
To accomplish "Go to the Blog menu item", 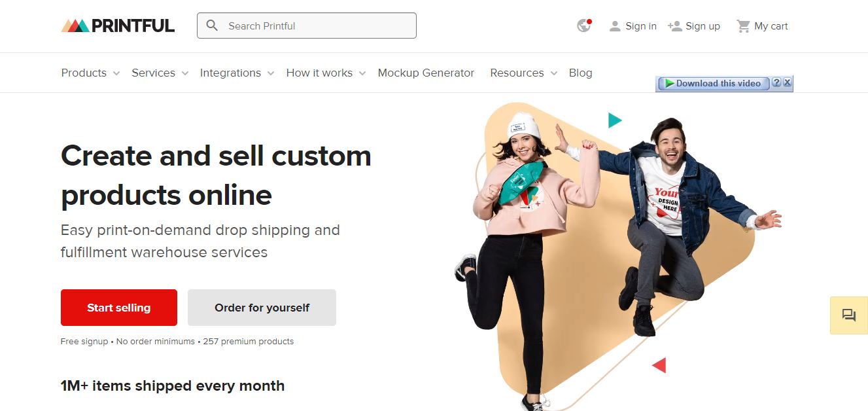I will click(x=580, y=73).
